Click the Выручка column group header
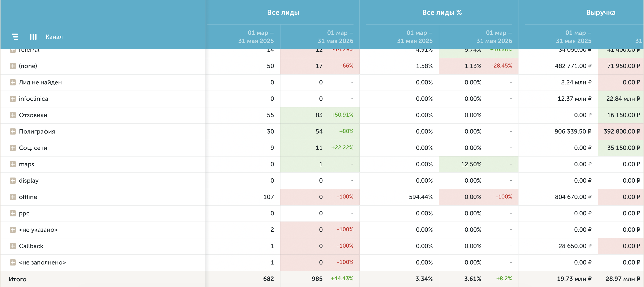The height and width of the screenshot is (287, 644). point(601,13)
